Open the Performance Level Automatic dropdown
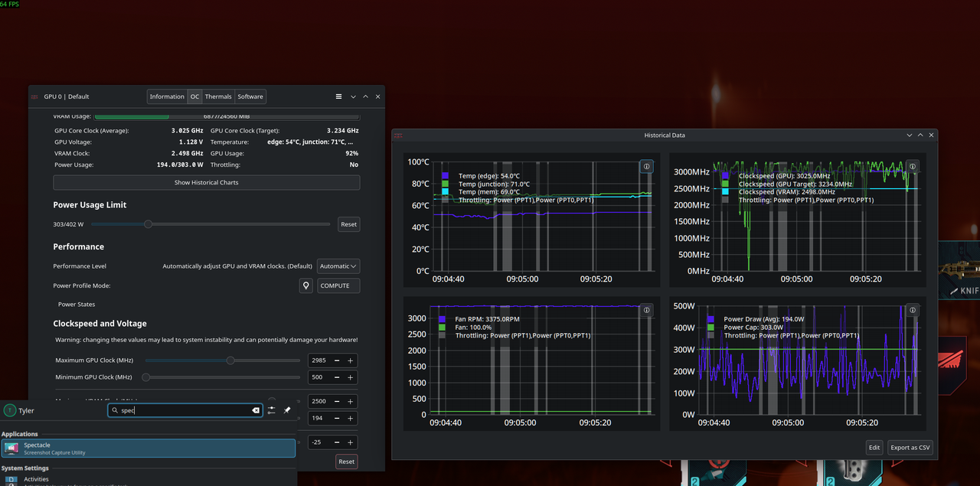Viewport: 980px width, 486px height. 338,266
